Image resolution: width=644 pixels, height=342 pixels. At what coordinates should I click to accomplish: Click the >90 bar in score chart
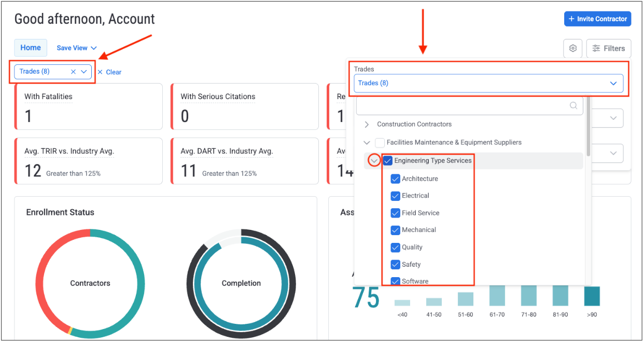pos(592,296)
